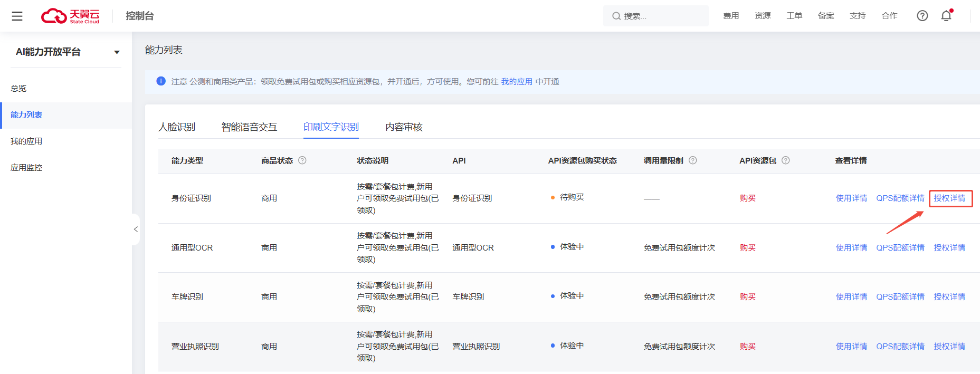
Task: View 使用详情 for 营业执照识别
Action: coord(851,347)
